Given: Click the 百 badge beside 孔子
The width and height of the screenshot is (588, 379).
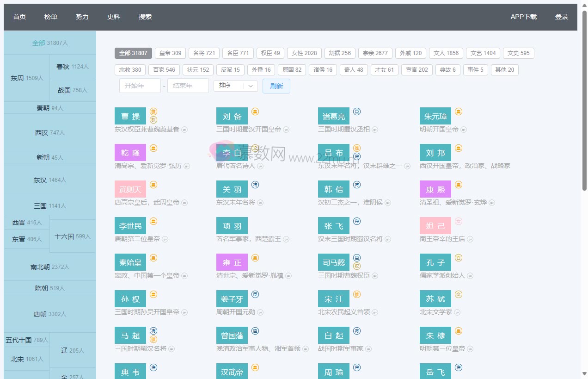Looking at the screenshot, I should [459, 258].
